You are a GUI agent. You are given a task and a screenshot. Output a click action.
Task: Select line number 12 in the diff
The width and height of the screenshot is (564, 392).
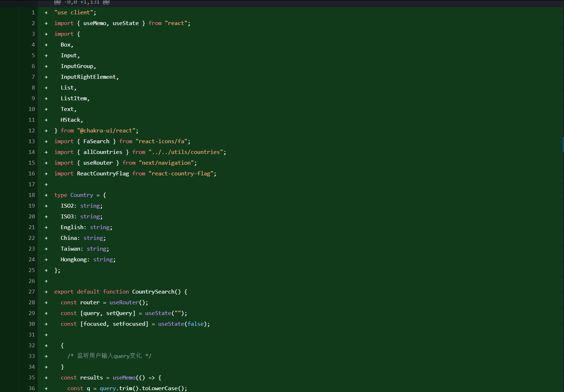[x=32, y=131]
